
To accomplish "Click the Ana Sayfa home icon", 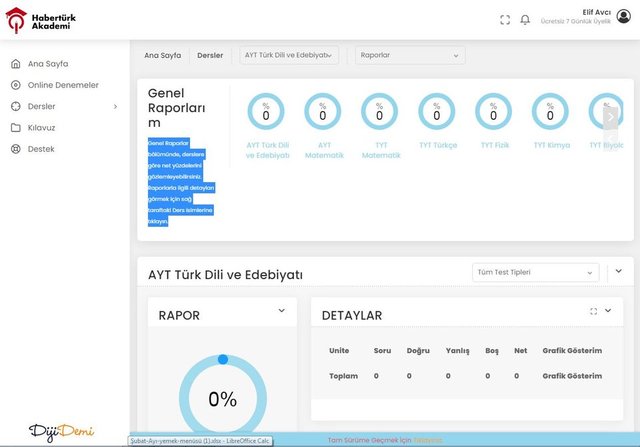I will pyautogui.click(x=16, y=64).
